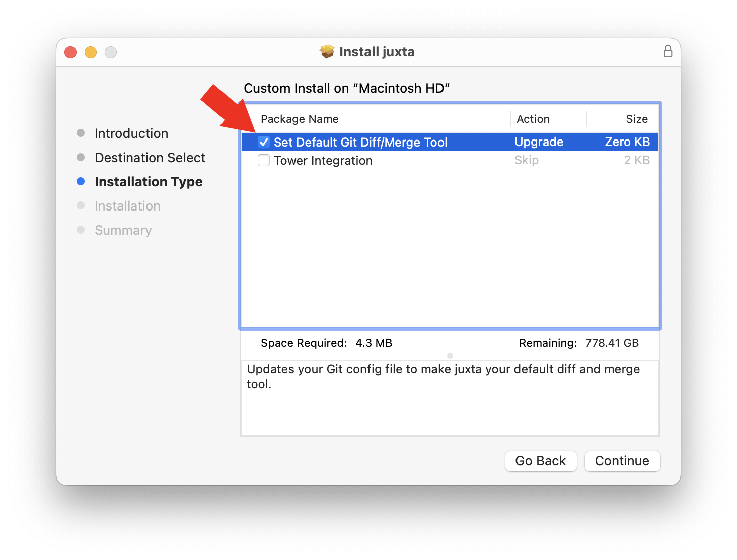
Task: Click the Upgrade action cell
Action: click(539, 142)
